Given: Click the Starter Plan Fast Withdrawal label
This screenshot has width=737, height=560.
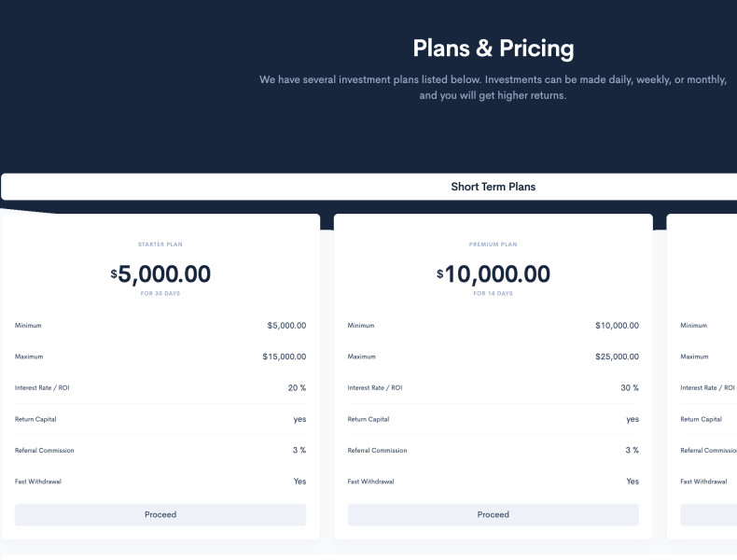Looking at the screenshot, I should 38,482.
